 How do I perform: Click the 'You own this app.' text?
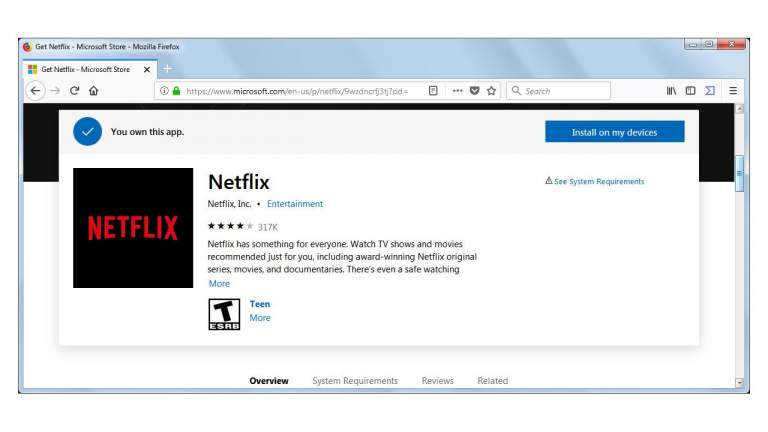(147, 132)
